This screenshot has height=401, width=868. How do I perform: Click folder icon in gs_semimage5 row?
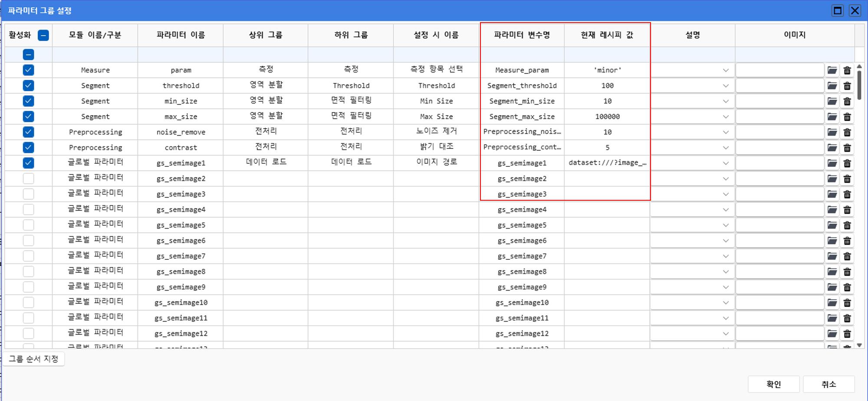click(x=832, y=225)
